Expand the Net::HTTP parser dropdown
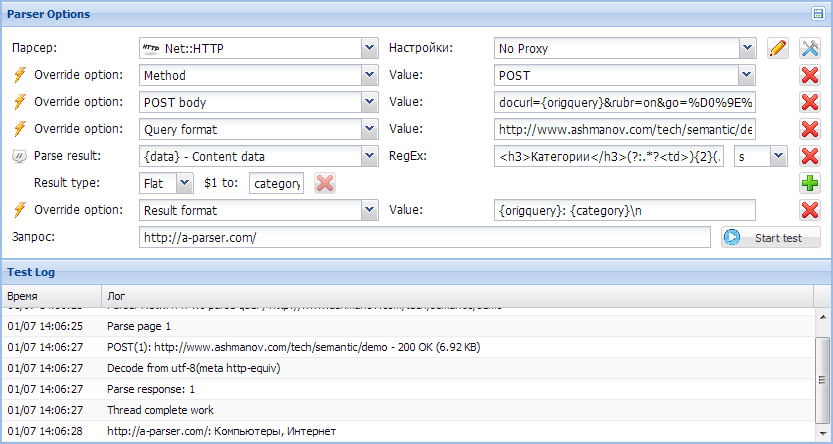Viewport: 833px width, 444px height. (370, 48)
